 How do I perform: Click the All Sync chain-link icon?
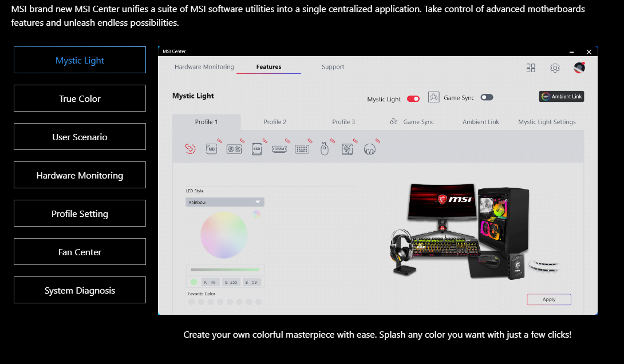(x=190, y=149)
